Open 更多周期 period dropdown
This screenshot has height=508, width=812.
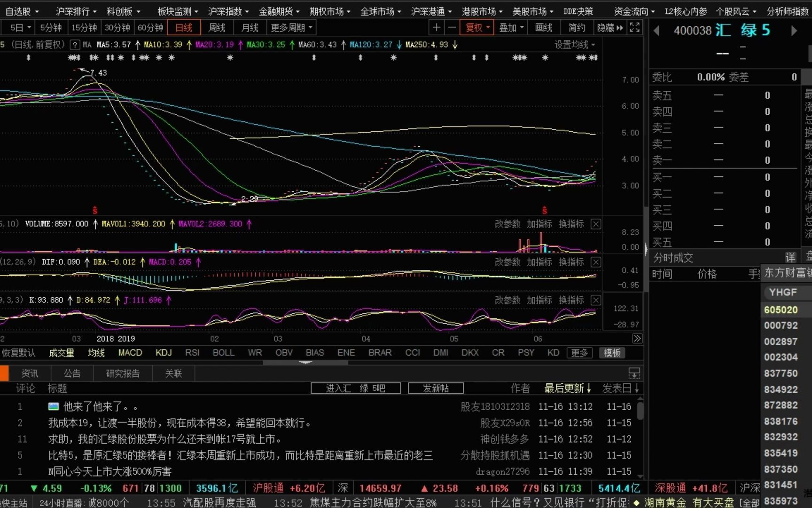point(291,28)
